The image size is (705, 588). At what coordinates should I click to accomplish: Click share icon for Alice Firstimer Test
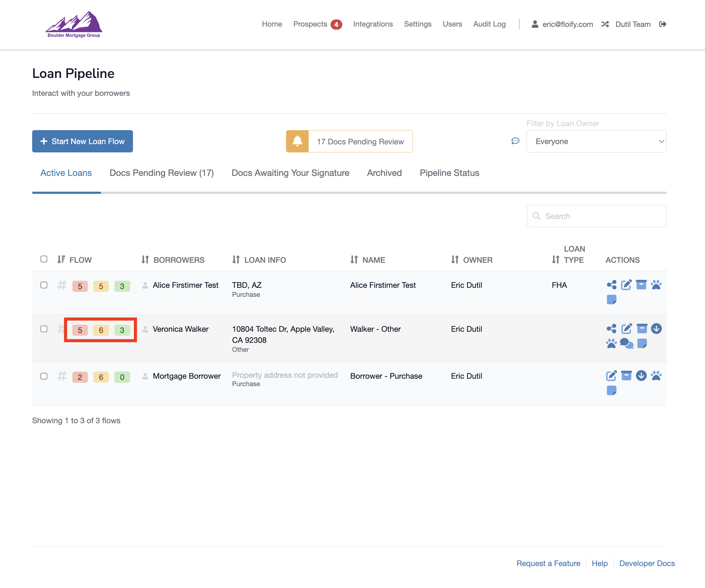click(611, 285)
